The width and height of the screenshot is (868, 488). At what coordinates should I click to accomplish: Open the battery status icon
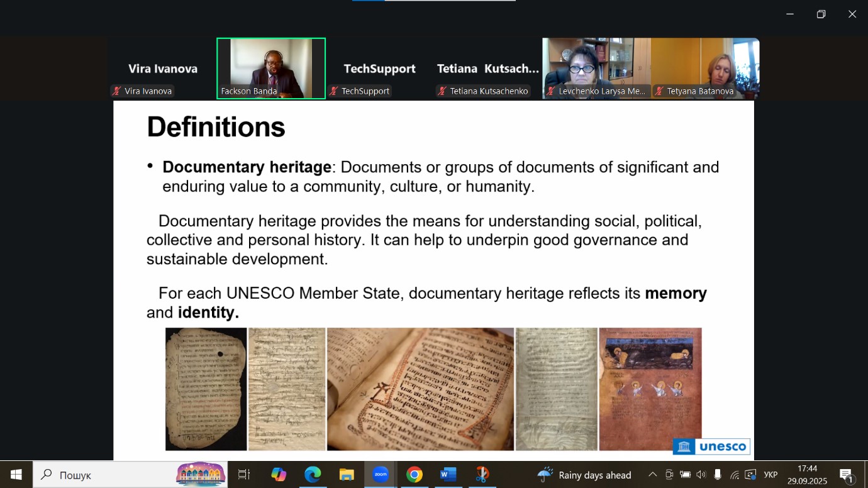[685, 475]
